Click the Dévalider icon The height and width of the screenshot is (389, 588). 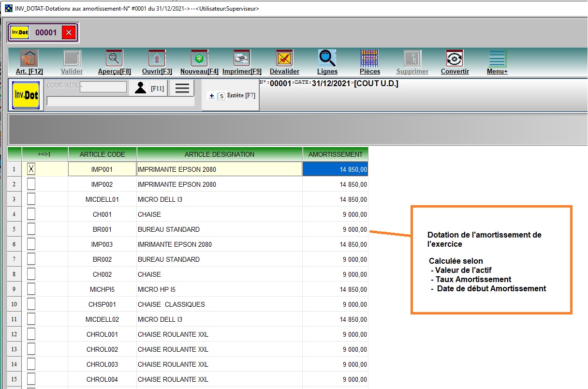coord(284,59)
